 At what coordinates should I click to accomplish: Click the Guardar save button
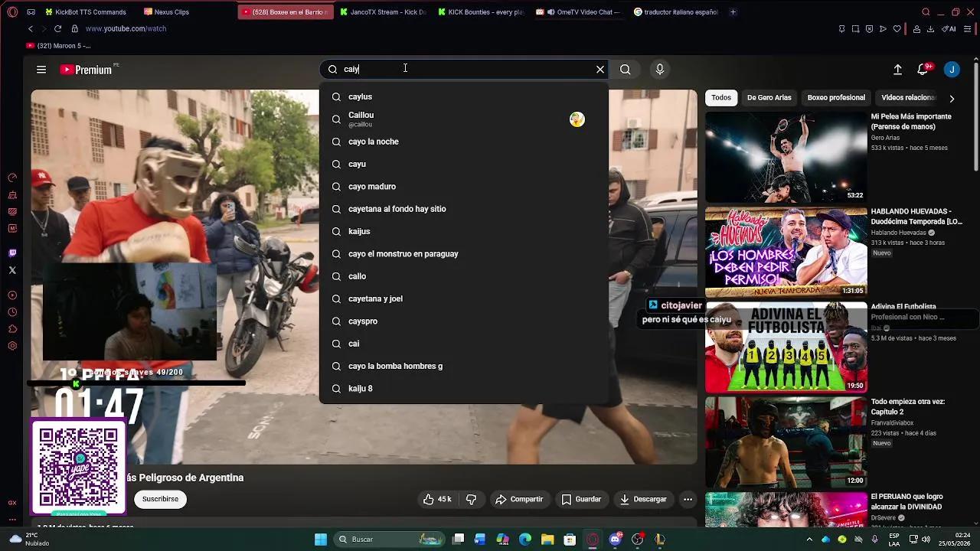[581, 499]
